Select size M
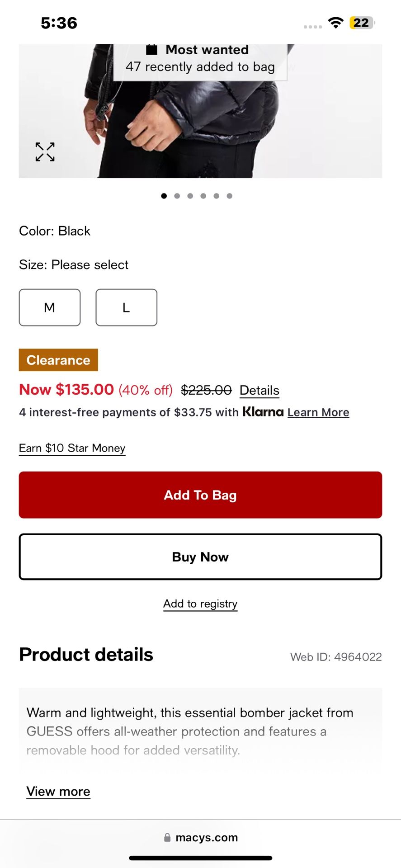This screenshot has width=401, height=868. (50, 307)
